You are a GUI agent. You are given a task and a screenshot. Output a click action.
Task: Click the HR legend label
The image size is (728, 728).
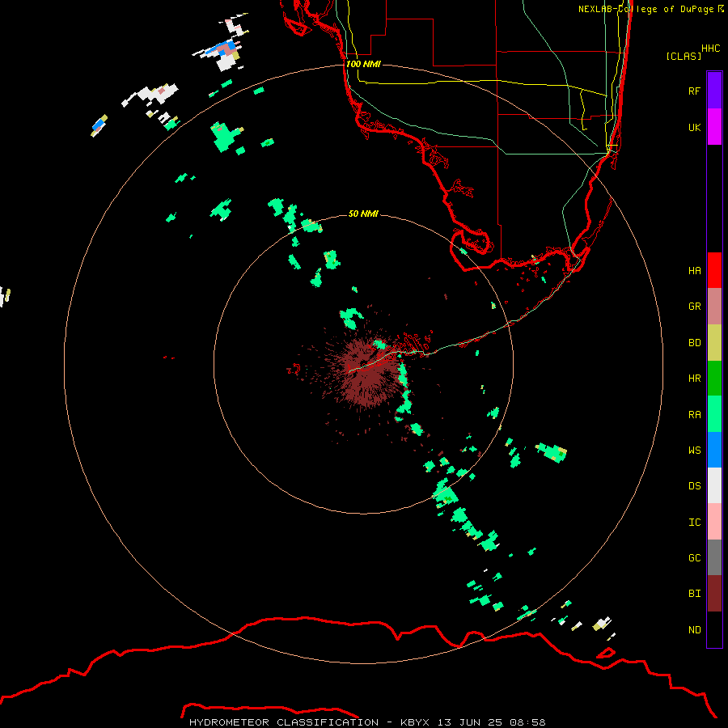coord(694,379)
